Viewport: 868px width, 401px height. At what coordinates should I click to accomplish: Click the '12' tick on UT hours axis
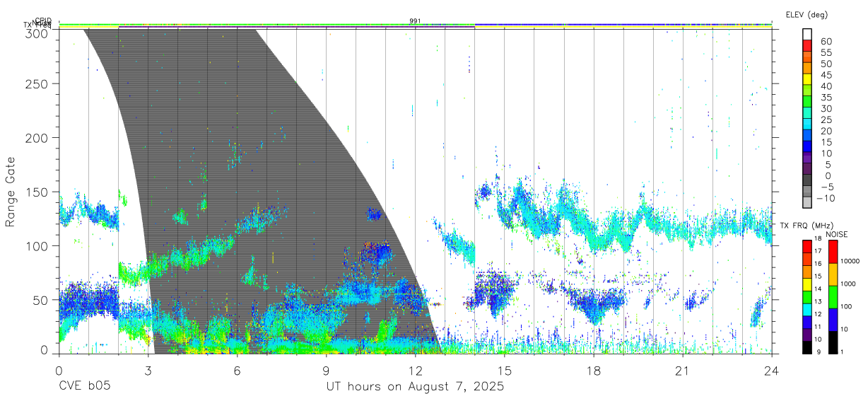point(415,370)
